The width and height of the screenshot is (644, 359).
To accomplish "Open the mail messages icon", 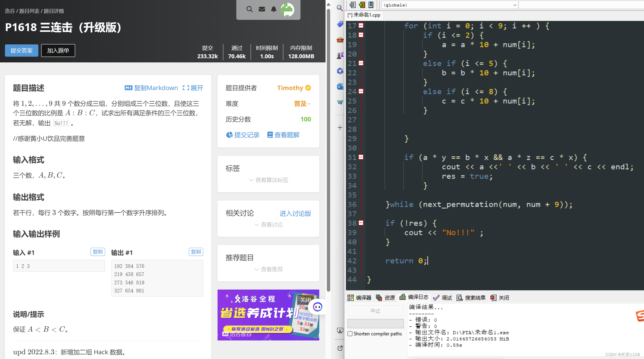I will point(262,9).
